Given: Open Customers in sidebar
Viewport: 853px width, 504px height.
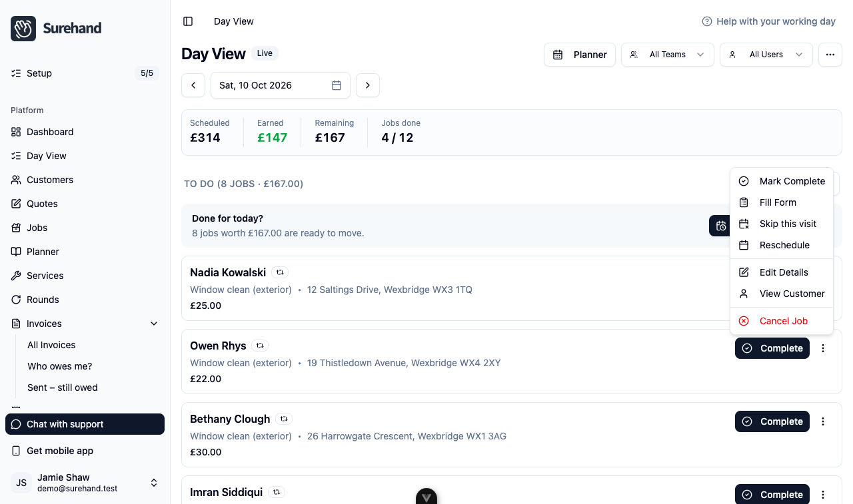Looking at the screenshot, I should click(85, 180).
